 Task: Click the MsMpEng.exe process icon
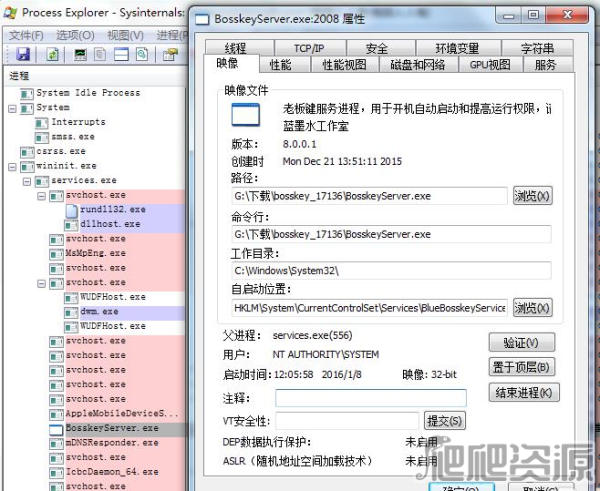click(x=56, y=254)
